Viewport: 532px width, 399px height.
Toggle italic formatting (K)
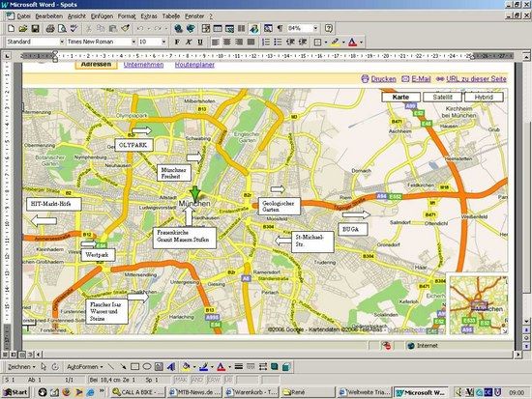(x=189, y=43)
